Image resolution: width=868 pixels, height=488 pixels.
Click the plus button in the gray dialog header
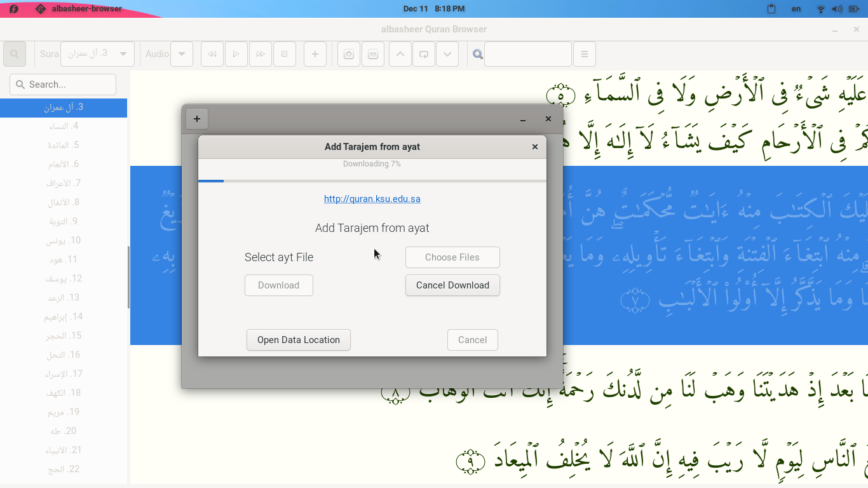(x=197, y=119)
